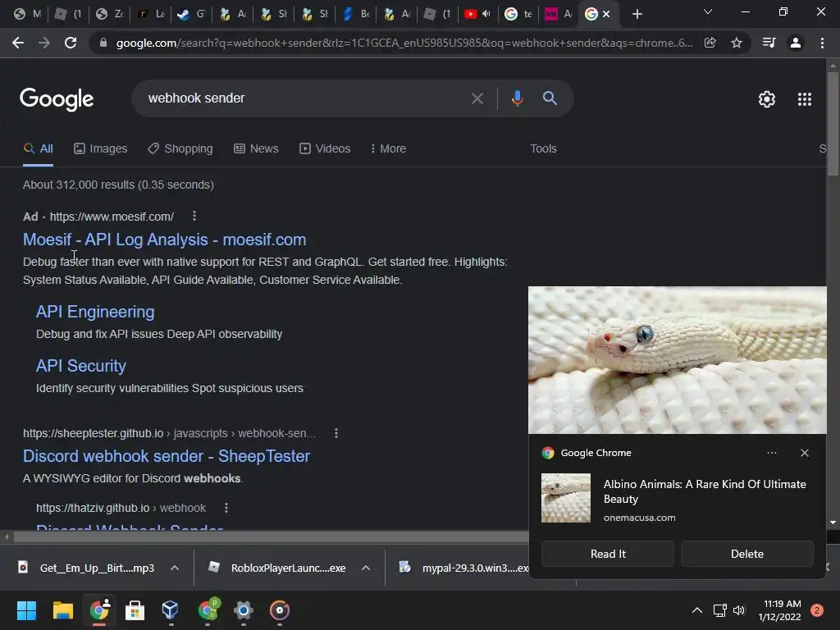Open the Google apps grid
840x630 pixels.
coord(804,99)
